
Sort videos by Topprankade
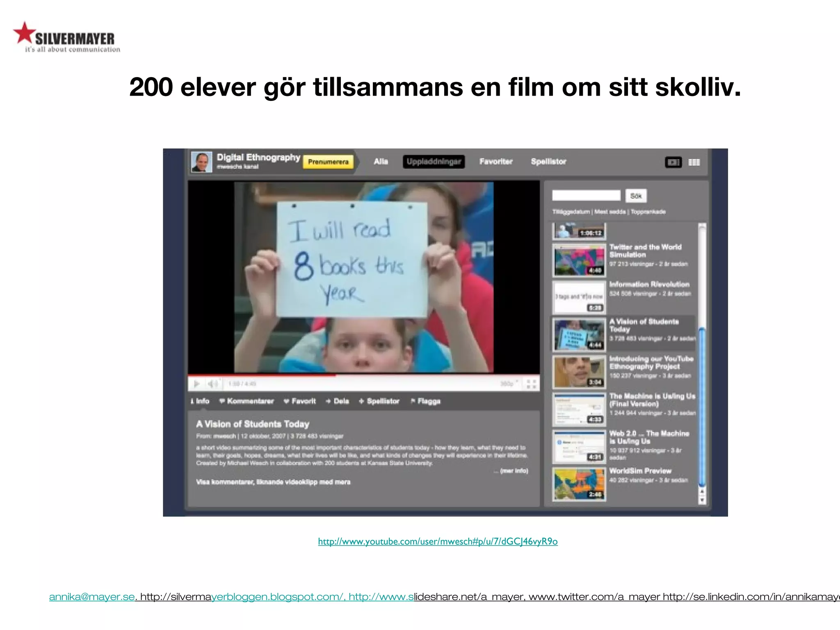click(x=648, y=212)
